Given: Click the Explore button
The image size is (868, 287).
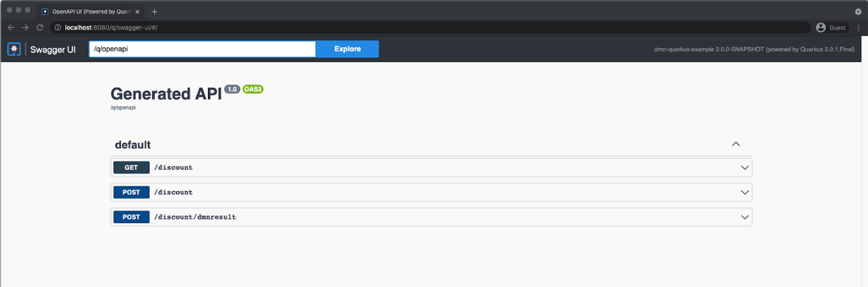Looking at the screenshot, I should coord(348,49).
